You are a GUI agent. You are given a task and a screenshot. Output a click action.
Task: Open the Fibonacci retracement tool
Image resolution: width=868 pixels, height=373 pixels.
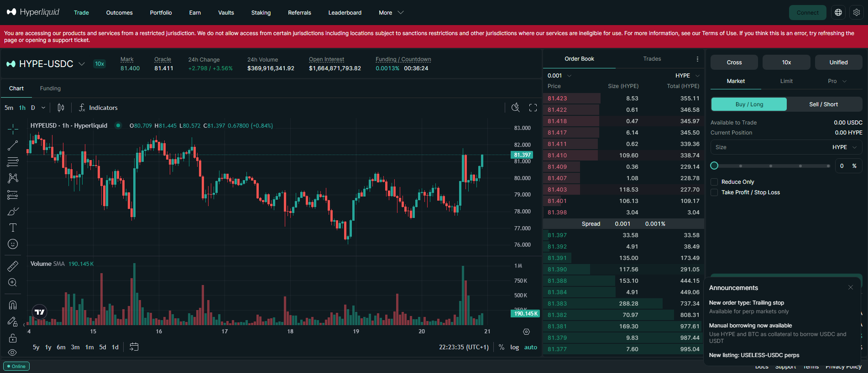(x=13, y=162)
